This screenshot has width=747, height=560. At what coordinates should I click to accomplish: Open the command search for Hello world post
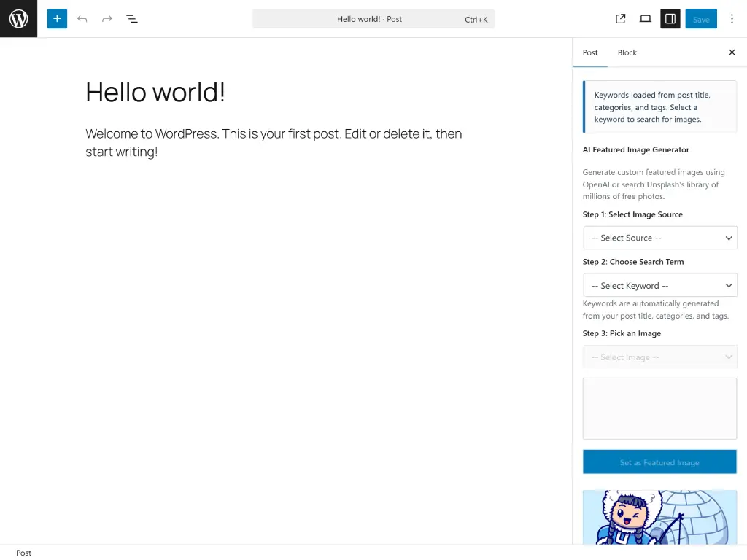(x=373, y=19)
